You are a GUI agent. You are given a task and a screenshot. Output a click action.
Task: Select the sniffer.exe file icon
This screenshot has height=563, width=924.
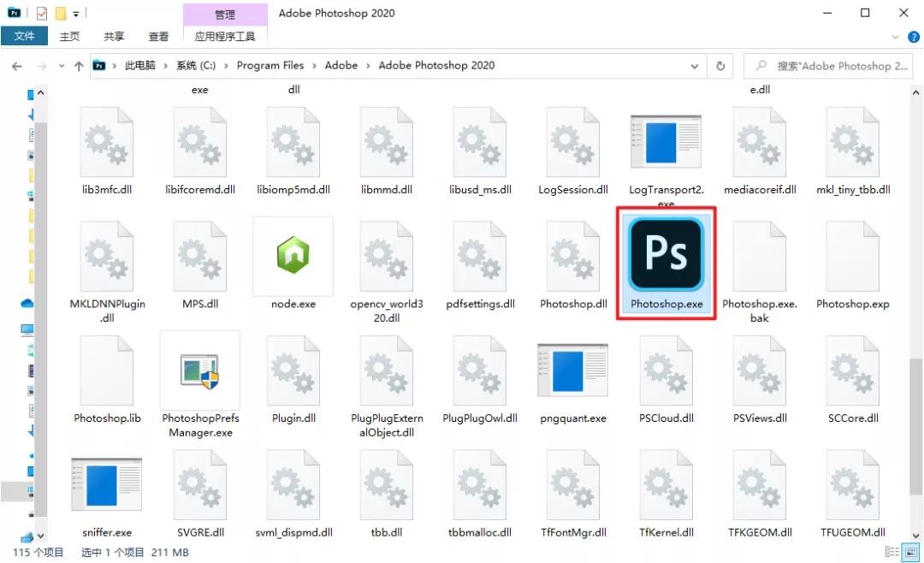click(107, 483)
